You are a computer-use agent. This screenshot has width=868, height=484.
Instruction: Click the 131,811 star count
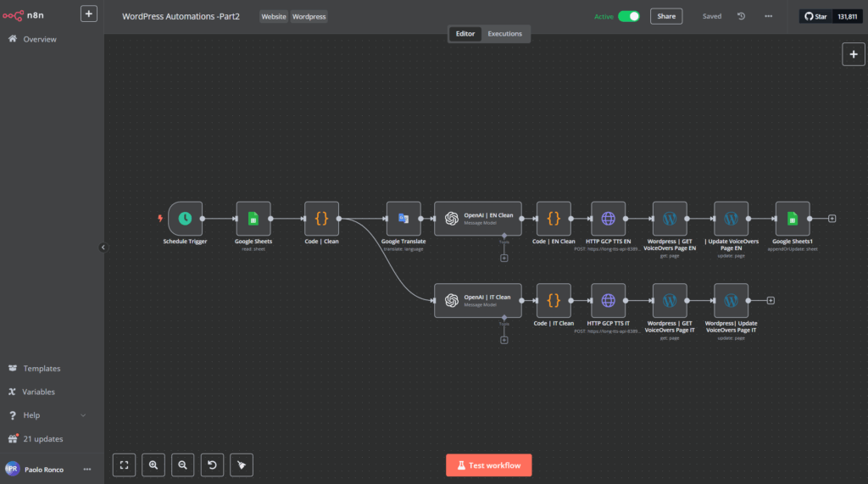[847, 16]
